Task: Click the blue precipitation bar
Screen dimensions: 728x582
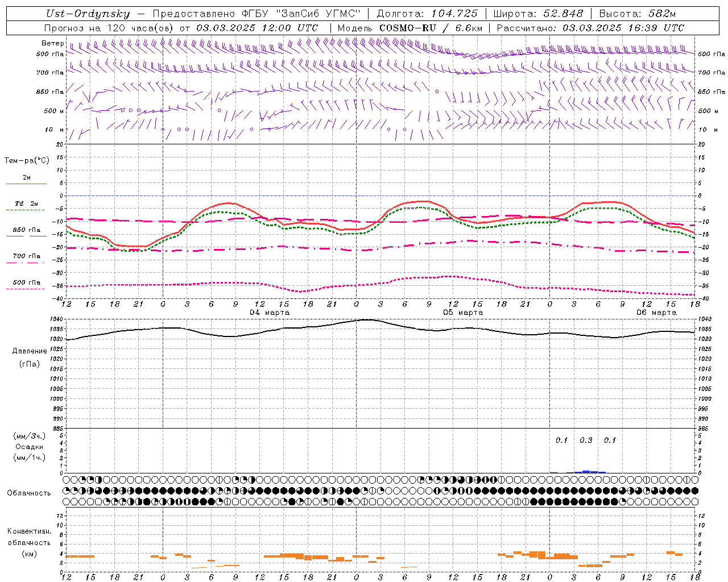Action: point(586,472)
